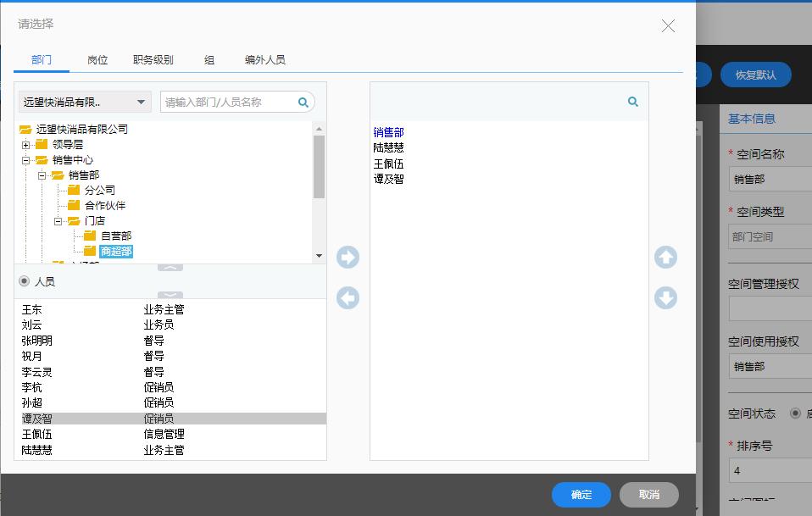Image resolution: width=812 pixels, height=516 pixels.
Task: Click the department tree vertical scrollbar
Action: coord(319,166)
